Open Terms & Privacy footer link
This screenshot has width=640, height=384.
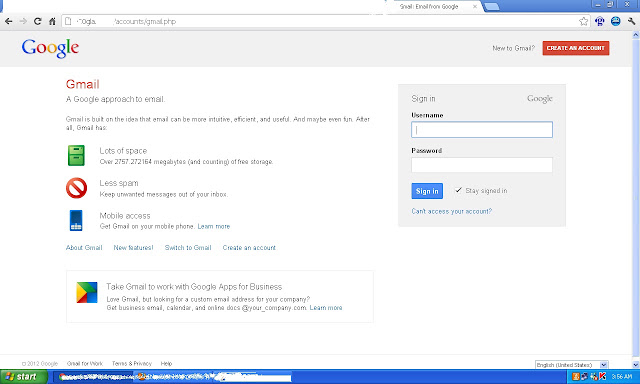click(132, 364)
